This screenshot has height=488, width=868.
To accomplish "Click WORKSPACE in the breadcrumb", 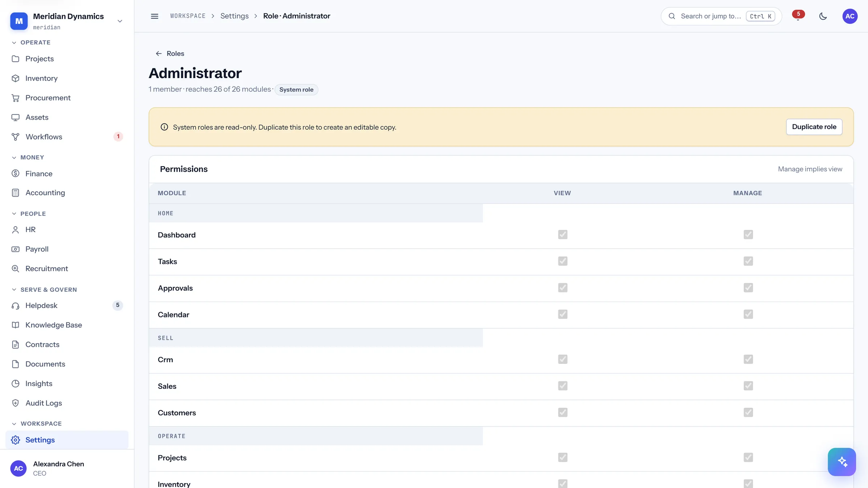I will pyautogui.click(x=188, y=16).
